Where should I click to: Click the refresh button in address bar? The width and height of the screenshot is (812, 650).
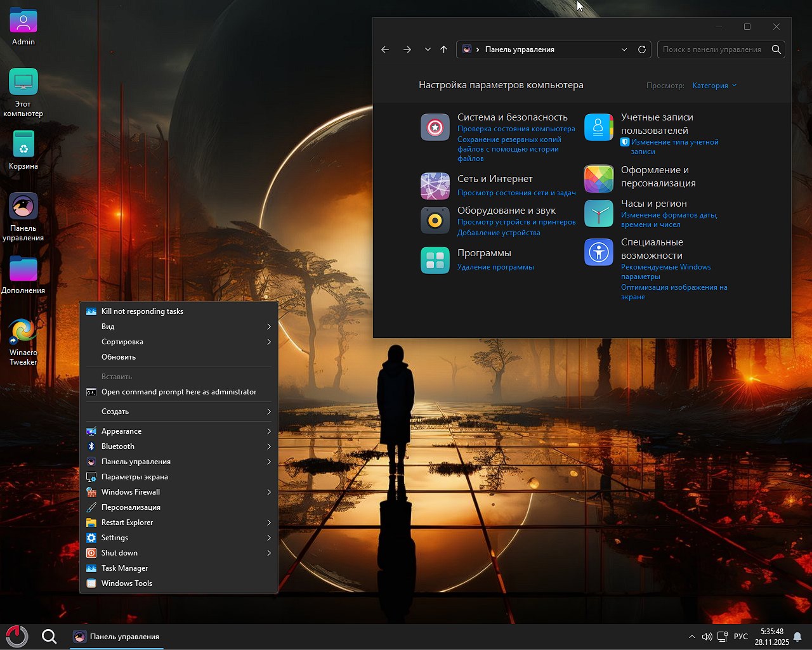tap(642, 49)
